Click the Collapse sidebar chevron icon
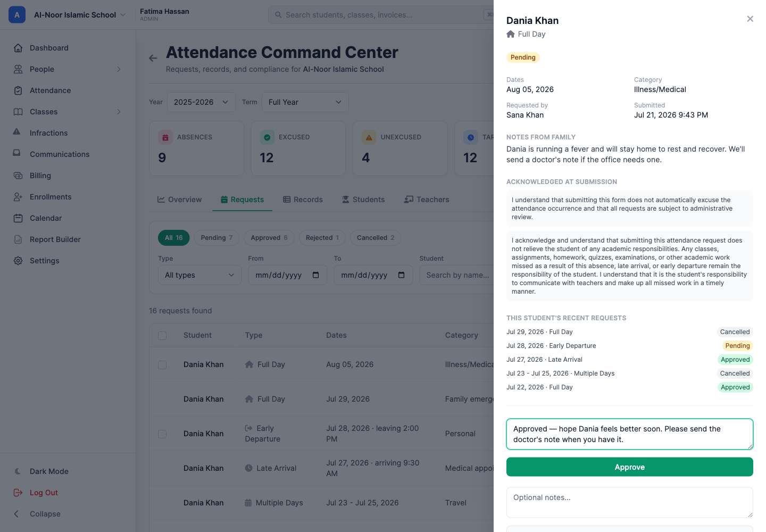This screenshot has height=532, width=766. [x=16, y=514]
